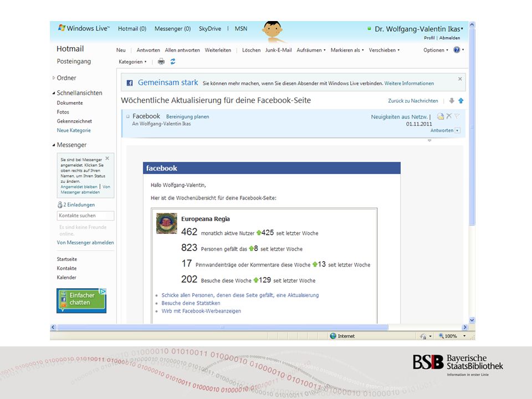Open the Optionen dropdown
The image size is (532, 399).
pos(436,50)
